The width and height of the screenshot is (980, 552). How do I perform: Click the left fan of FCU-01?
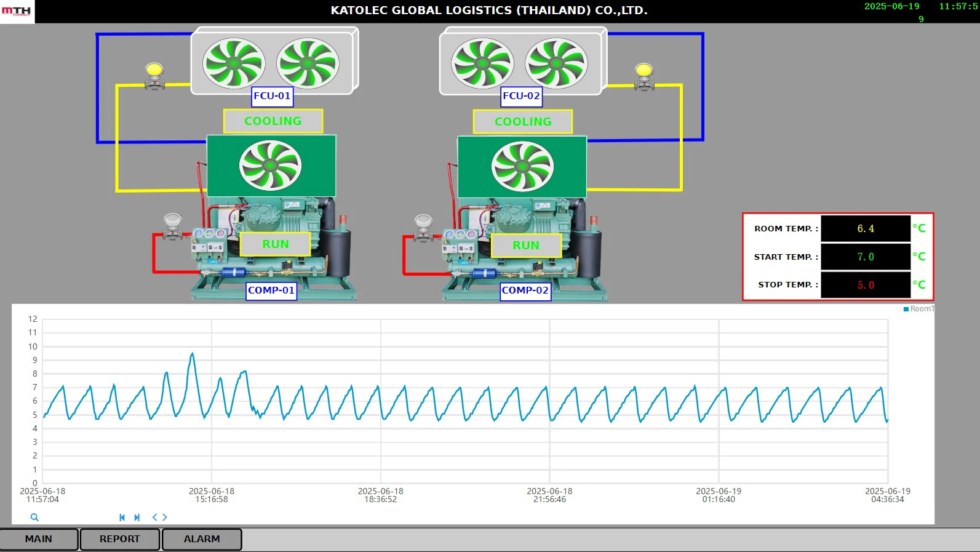tap(234, 63)
